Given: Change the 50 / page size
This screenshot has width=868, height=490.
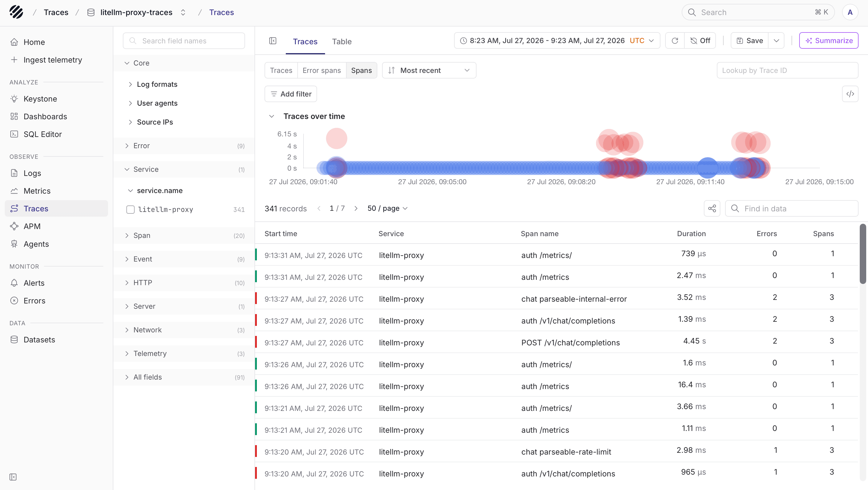Looking at the screenshot, I should 387,208.
